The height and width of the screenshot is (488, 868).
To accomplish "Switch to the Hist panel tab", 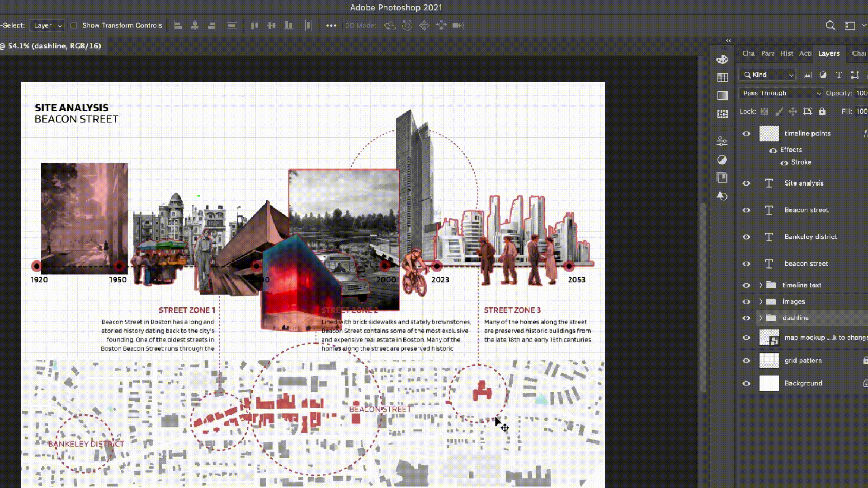I will [x=787, y=53].
